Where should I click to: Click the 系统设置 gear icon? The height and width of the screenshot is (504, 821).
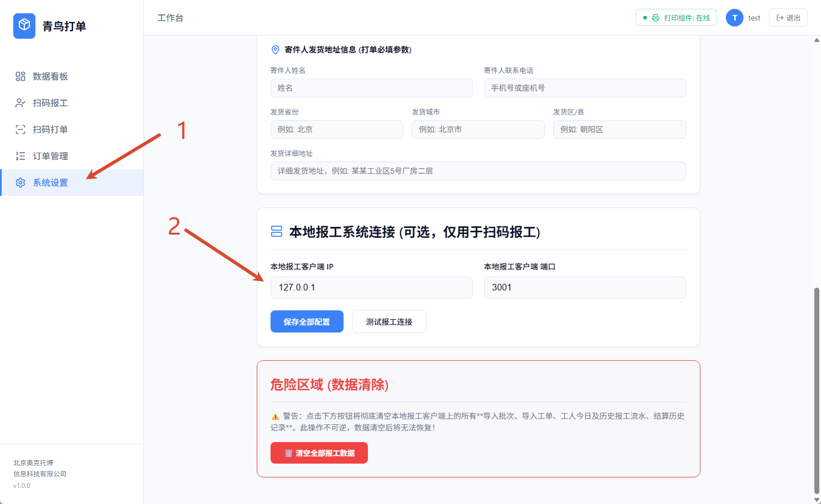click(x=20, y=183)
